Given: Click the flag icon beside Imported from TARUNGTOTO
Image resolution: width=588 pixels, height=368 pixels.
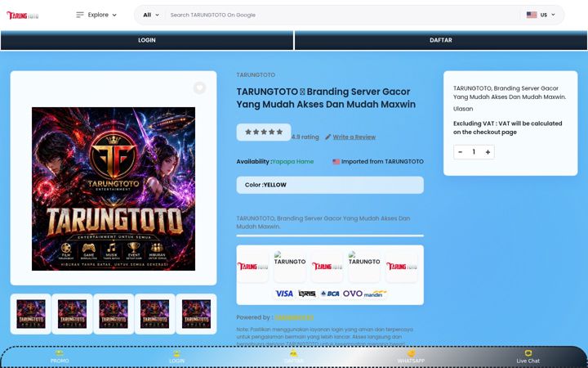Looking at the screenshot, I should [336, 161].
